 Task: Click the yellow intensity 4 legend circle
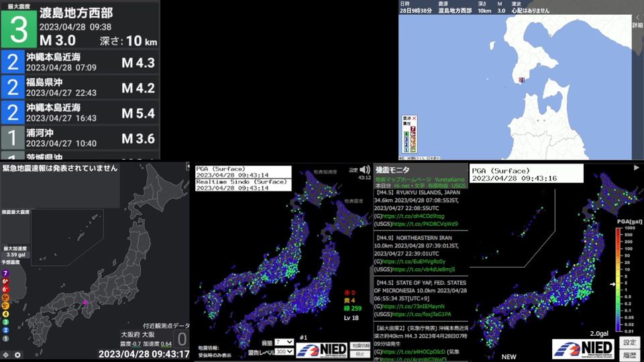pos(5,314)
